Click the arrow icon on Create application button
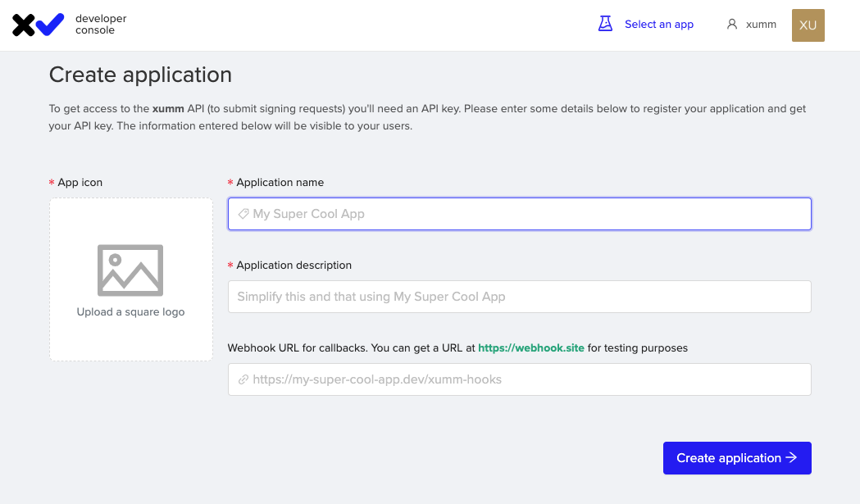 (x=791, y=457)
